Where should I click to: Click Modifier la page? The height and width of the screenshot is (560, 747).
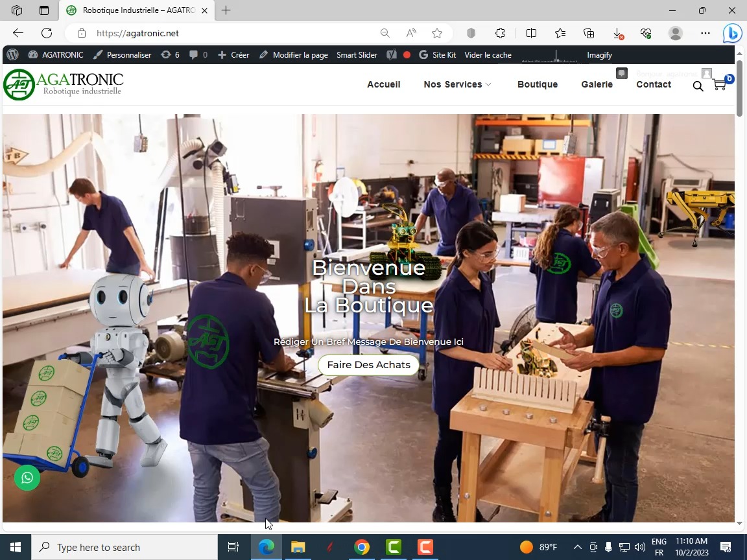pos(294,54)
